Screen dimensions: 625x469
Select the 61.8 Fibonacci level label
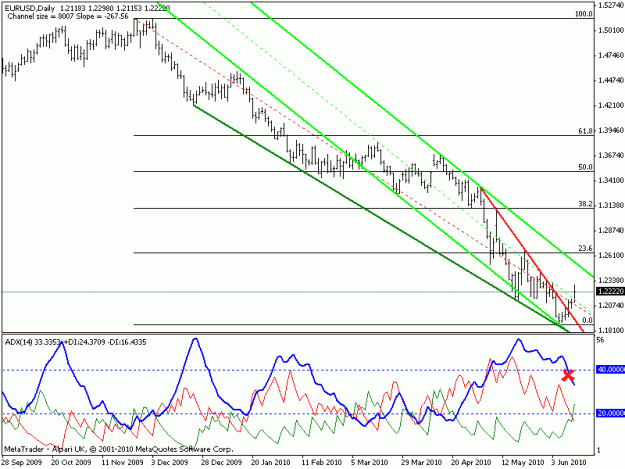585,131
